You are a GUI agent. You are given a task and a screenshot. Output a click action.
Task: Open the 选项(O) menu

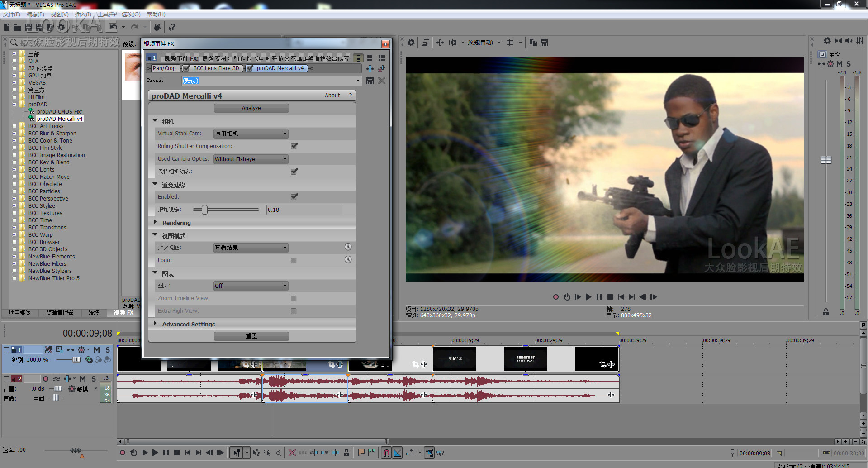[131, 14]
